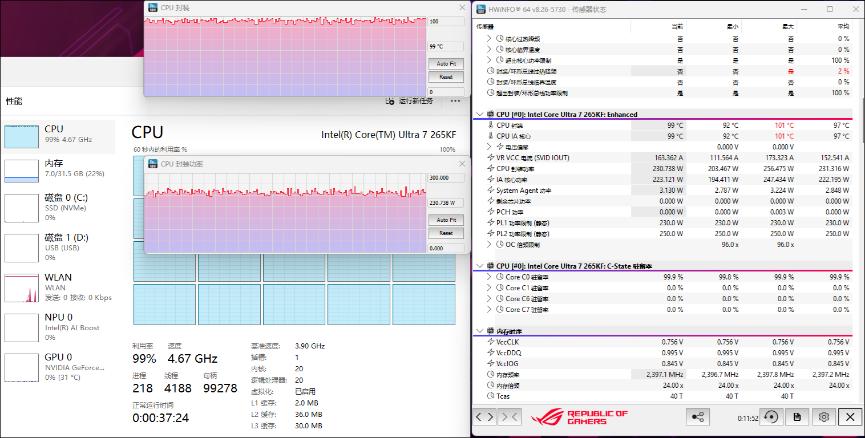Image resolution: width=865 pixels, height=438 pixels.
Task: Click Reset in CPU package power graph window
Action: (x=446, y=233)
